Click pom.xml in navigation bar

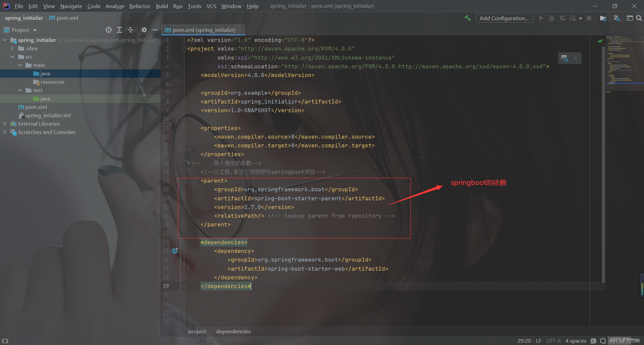point(64,18)
